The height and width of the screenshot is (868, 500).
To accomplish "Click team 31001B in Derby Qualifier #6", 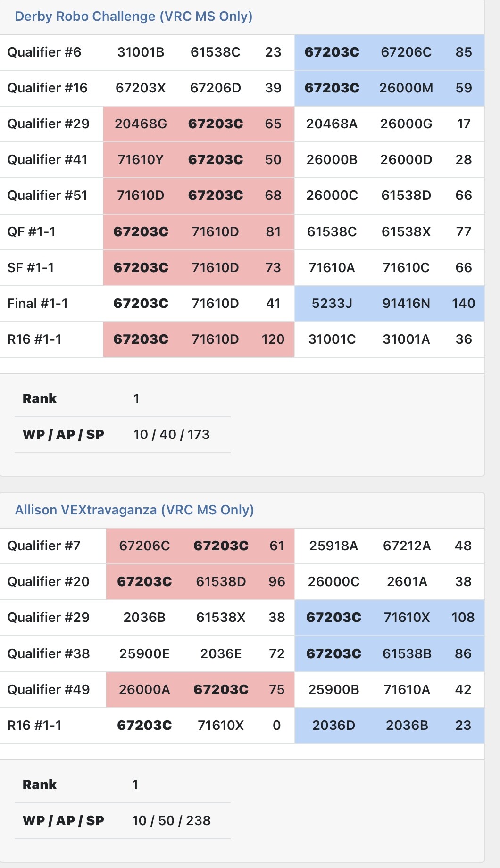I will pyautogui.click(x=141, y=52).
